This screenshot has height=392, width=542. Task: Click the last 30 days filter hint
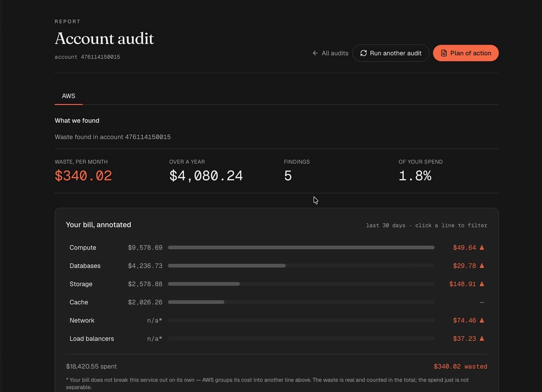pyautogui.click(x=427, y=225)
